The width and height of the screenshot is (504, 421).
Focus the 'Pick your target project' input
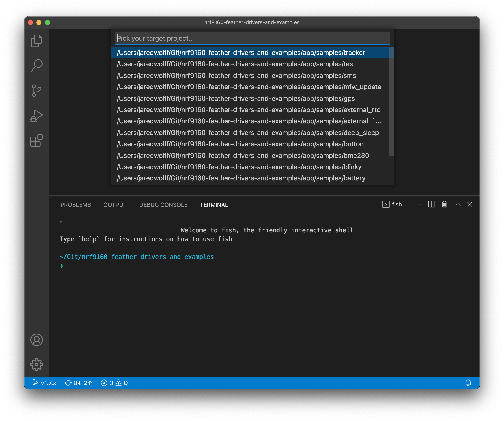pyautogui.click(x=252, y=38)
